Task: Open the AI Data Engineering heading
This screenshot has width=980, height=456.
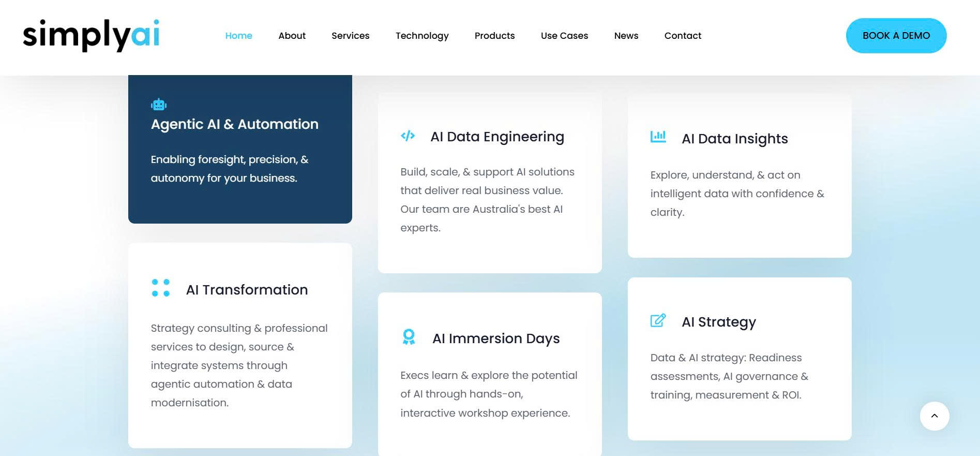Action: coord(497,137)
